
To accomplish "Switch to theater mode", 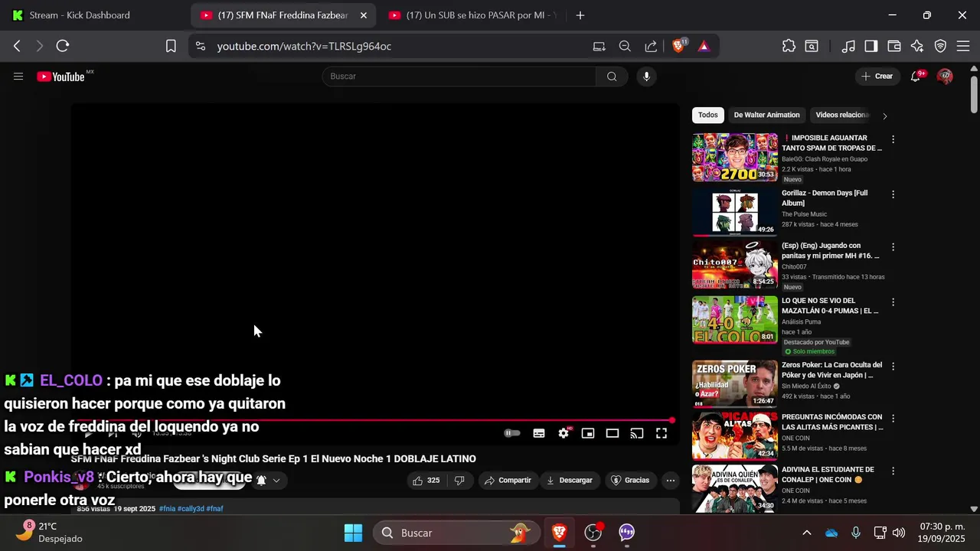I will [612, 433].
